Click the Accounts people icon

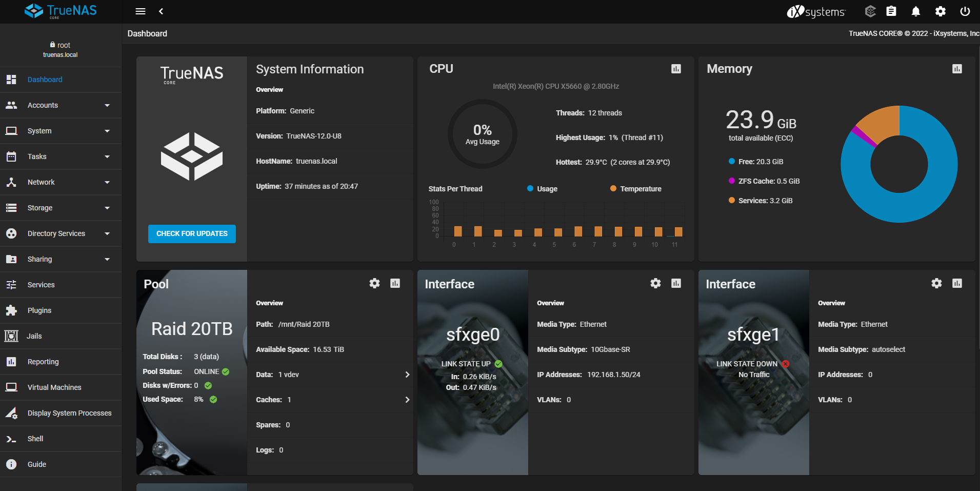coord(11,105)
